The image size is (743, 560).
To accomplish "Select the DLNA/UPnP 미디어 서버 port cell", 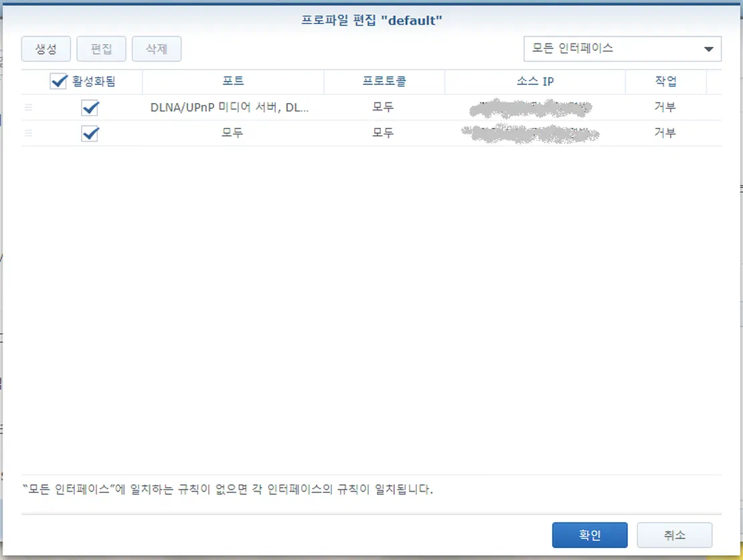I will [230, 108].
